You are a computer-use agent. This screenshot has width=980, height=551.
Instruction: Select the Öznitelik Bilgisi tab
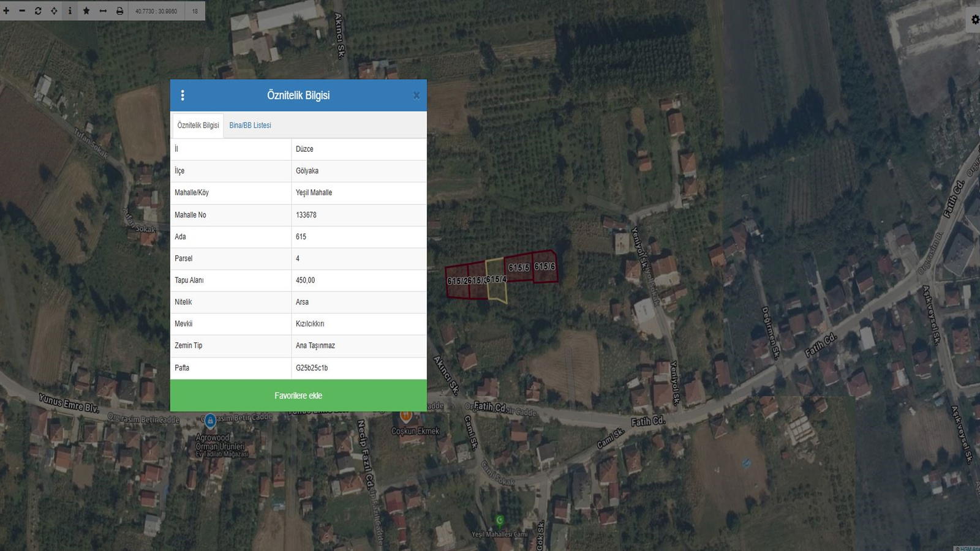click(x=198, y=126)
